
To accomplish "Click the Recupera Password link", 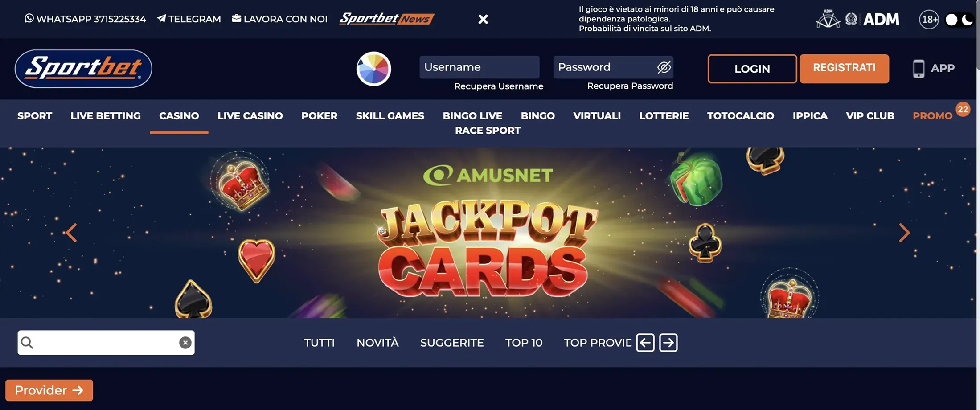I will (630, 86).
